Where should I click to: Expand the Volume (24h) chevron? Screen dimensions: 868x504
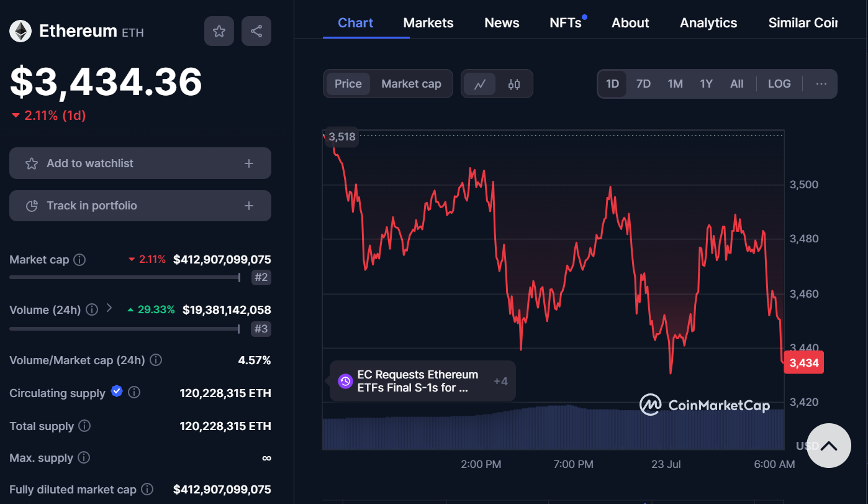pos(109,308)
